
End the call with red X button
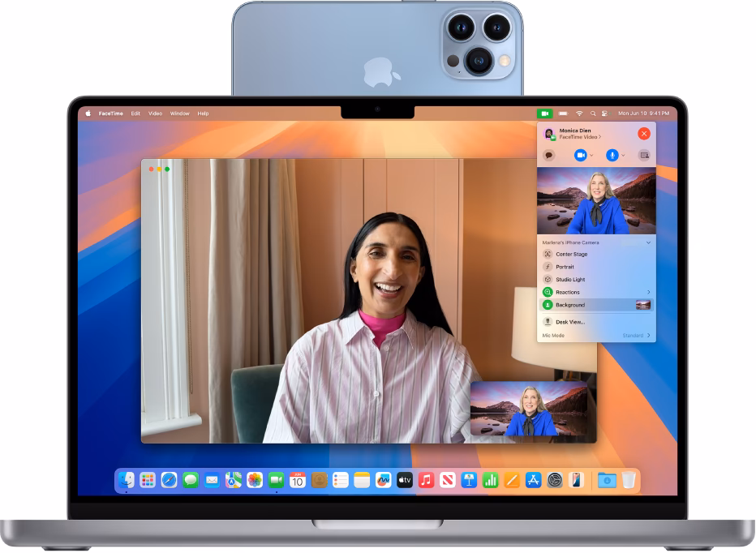(644, 134)
